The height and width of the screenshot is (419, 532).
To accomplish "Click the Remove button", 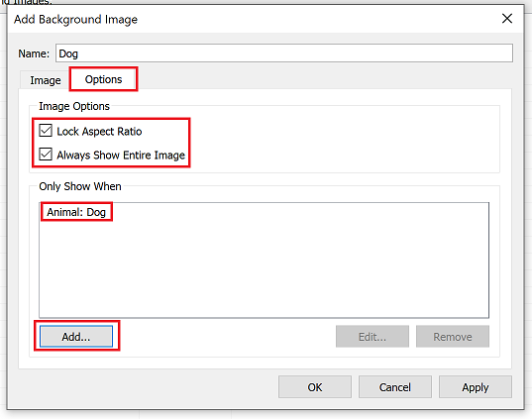I will pyautogui.click(x=453, y=337).
